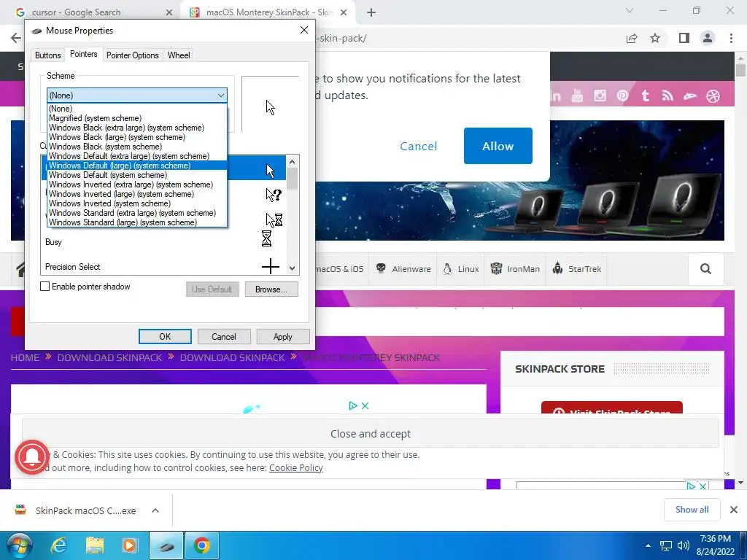This screenshot has height=560, width=747.
Task: Toggle Chrome side panel icon
Action: [684, 38]
